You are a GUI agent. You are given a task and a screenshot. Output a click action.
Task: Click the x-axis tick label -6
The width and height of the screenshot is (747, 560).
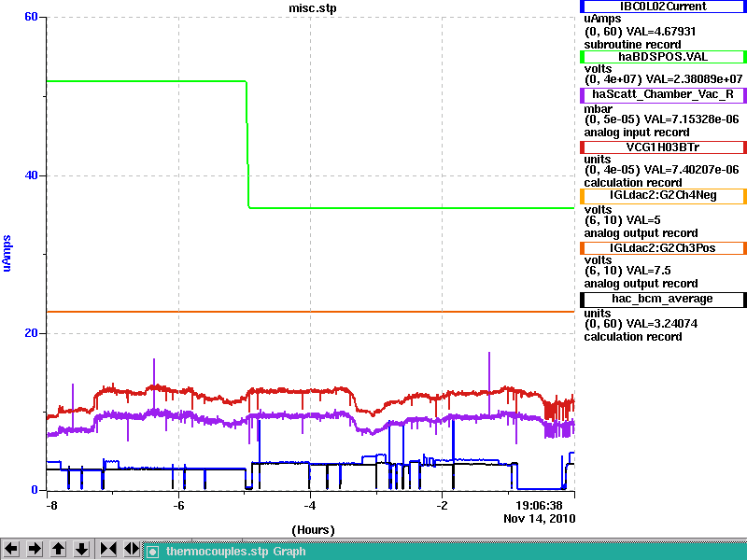click(x=177, y=505)
